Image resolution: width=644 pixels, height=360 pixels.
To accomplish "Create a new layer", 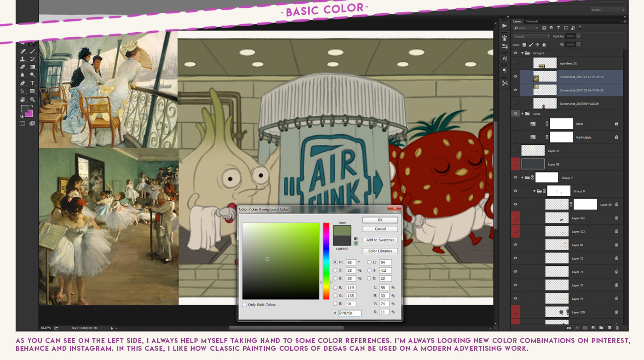I will [609, 328].
